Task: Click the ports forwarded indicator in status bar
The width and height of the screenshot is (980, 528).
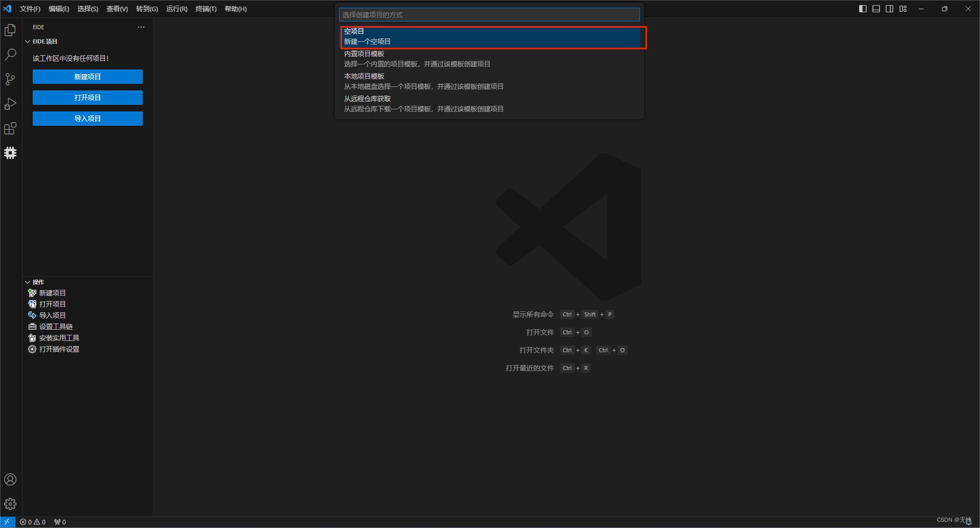Action: coord(60,522)
